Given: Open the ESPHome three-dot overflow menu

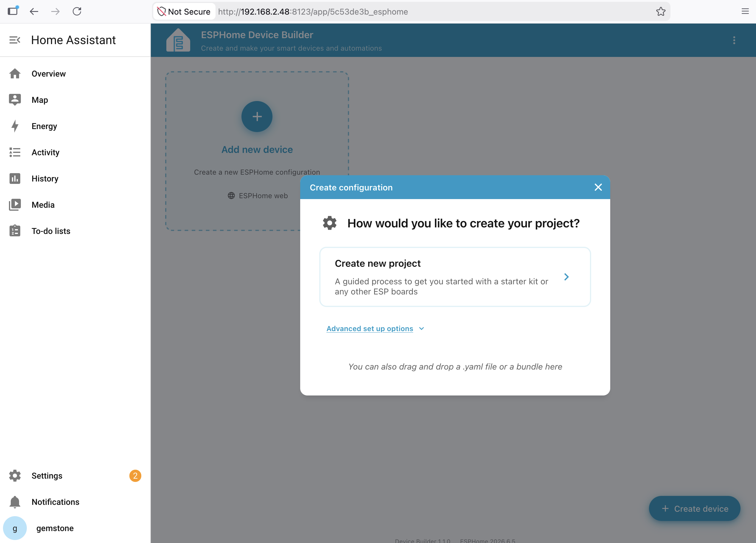Looking at the screenshot, I should (734, 40).
